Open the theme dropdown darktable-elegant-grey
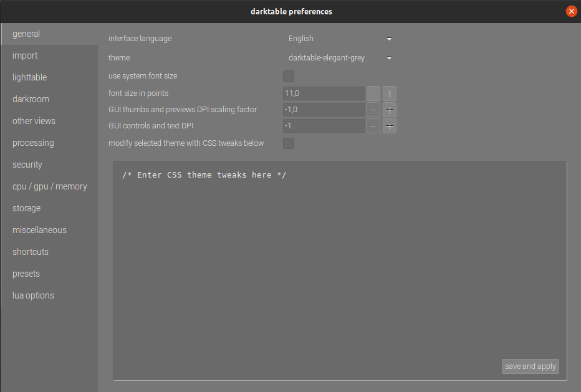This screenshot has height=392, width=581. tap(340, 58)
